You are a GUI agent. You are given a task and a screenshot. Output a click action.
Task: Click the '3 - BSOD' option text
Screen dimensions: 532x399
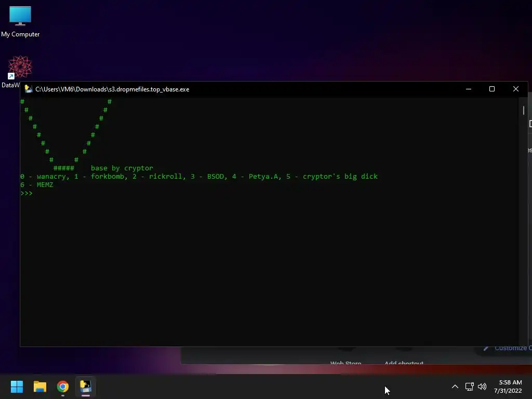coord(207,177)
